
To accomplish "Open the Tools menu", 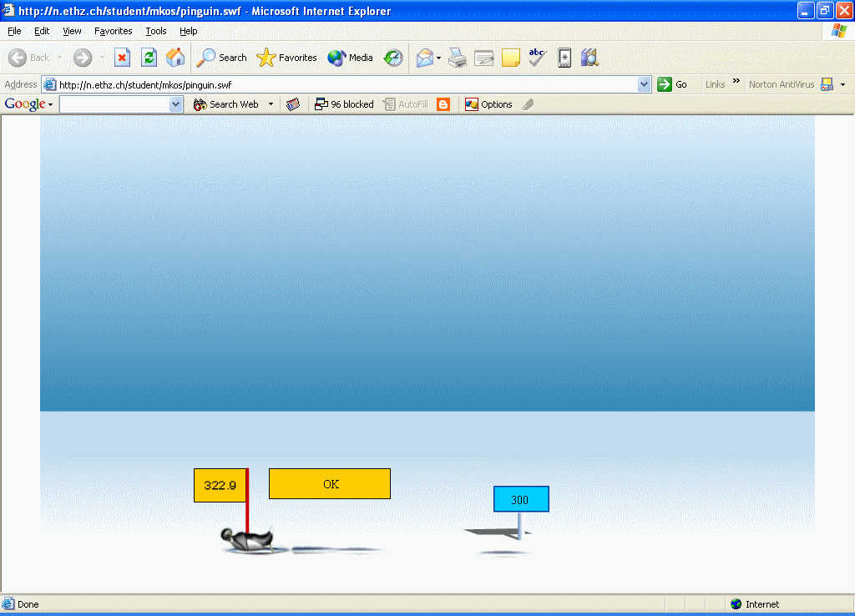I will click(156, 31).
